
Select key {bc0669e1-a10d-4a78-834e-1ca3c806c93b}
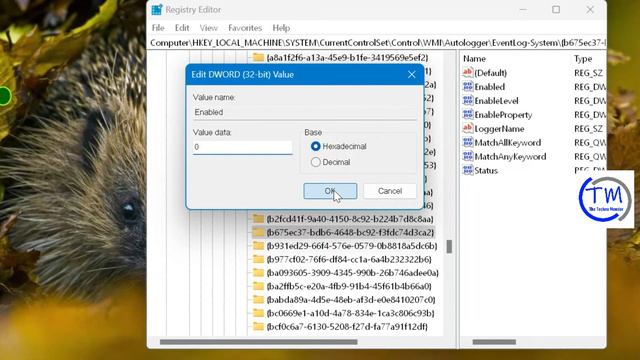tap(350, 313)
